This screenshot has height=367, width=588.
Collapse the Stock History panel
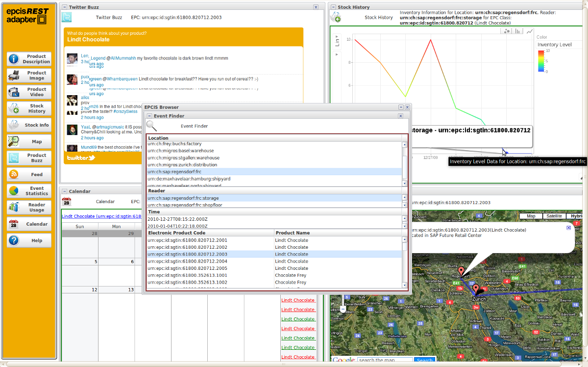click(334, 7)
